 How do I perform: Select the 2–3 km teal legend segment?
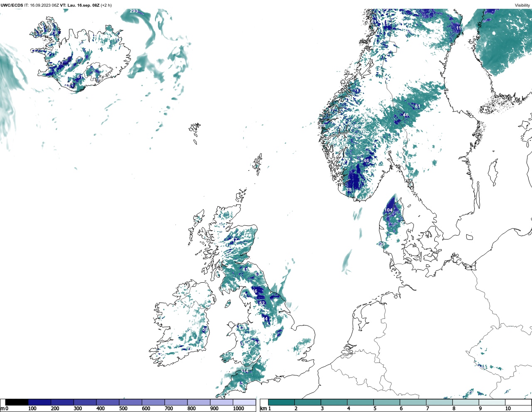coord(308,402)
